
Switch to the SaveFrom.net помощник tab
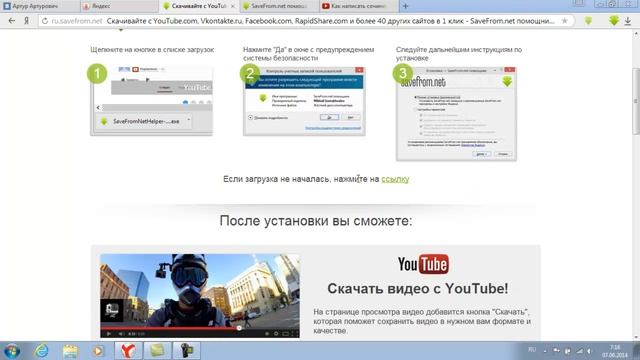pyautogui.click(x=278, y=6)
